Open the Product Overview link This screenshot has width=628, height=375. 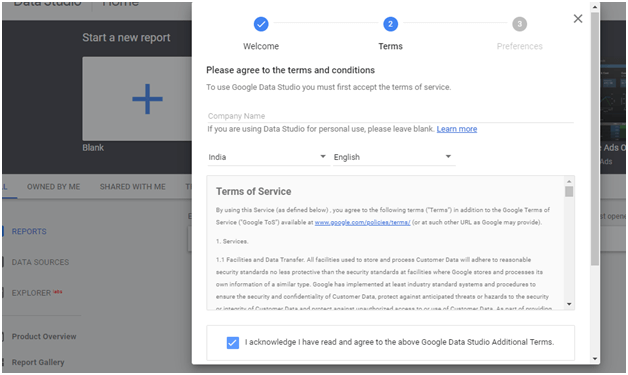44,337
